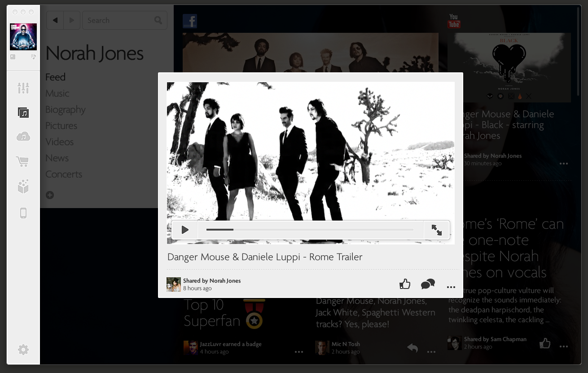Click 'Shared by Norah Jones' in popup

(212, 280)
